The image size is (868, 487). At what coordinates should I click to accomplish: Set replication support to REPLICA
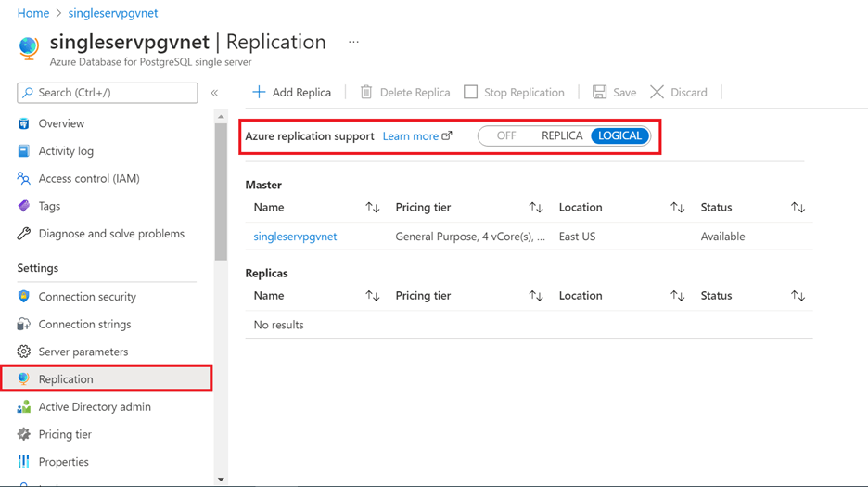(x=562, y=135)
